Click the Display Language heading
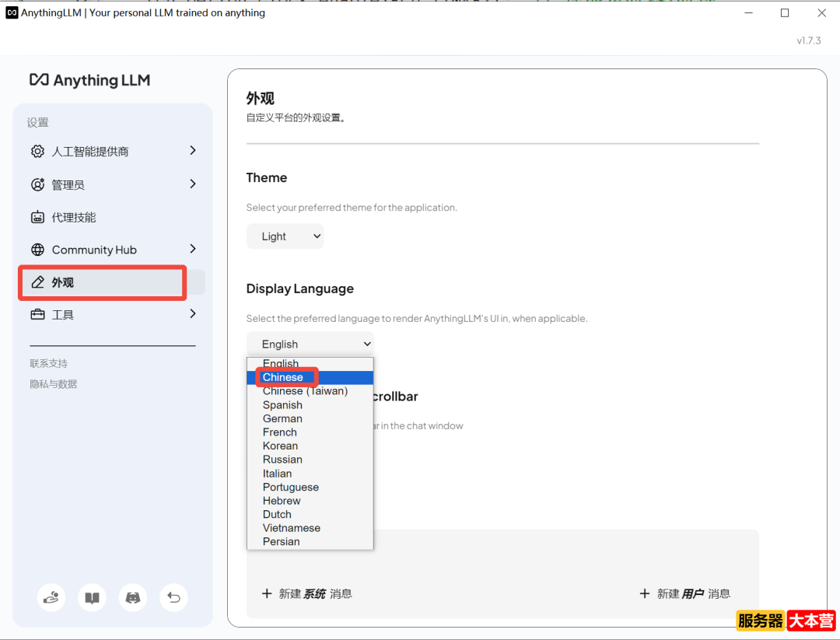 click(300, 289)
